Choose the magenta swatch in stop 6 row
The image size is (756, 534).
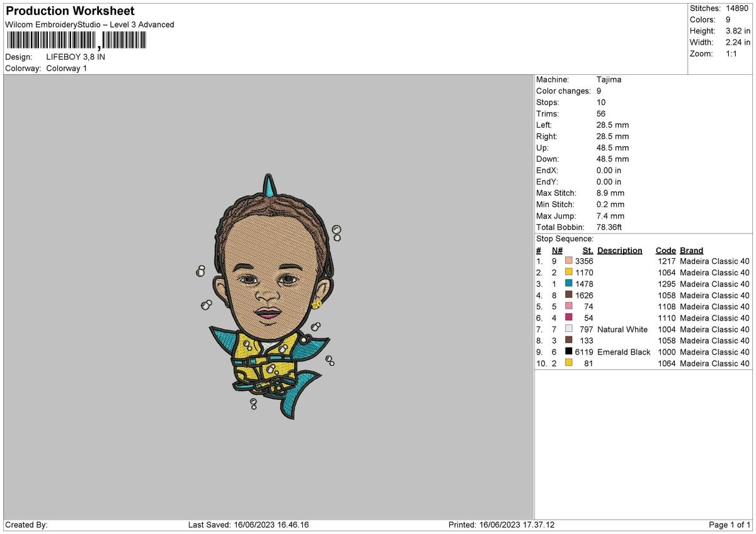tap(569, 318)
